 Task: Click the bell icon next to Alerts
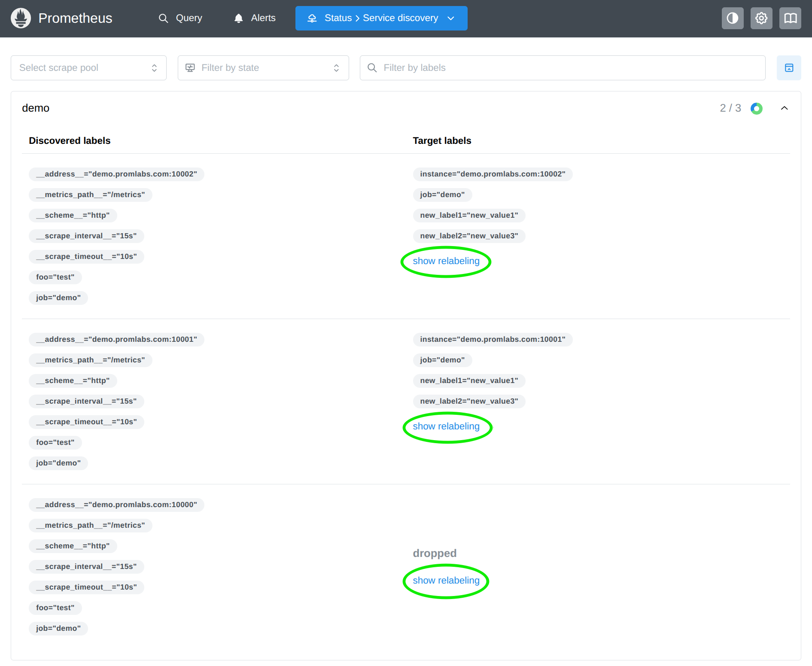(x=238, y=18)
